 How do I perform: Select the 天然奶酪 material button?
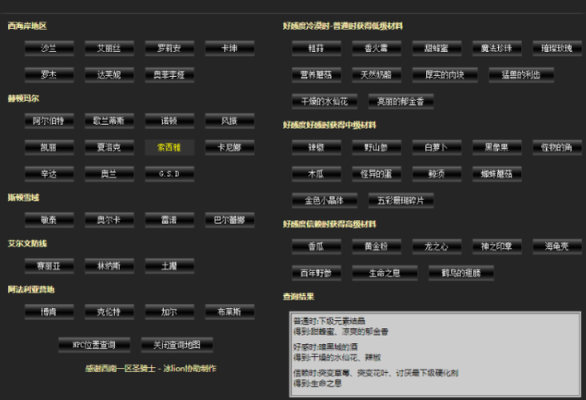[x=376, y=75]
